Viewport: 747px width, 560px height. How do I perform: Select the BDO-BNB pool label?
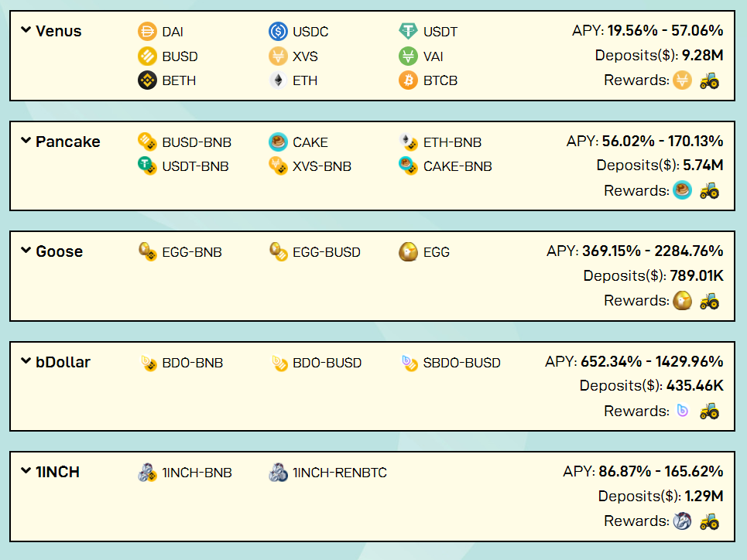[192, 363]
